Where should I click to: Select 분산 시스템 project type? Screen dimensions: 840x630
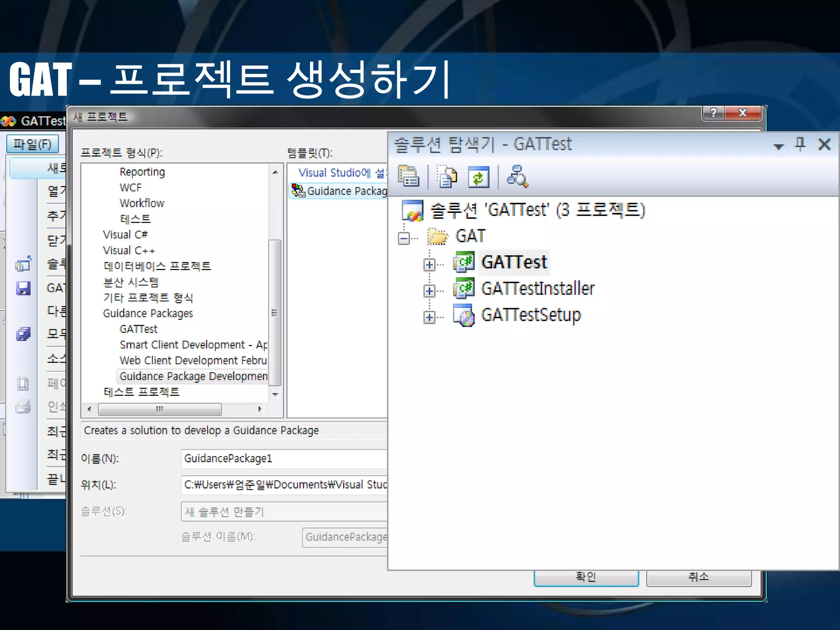tap(131, 282)
